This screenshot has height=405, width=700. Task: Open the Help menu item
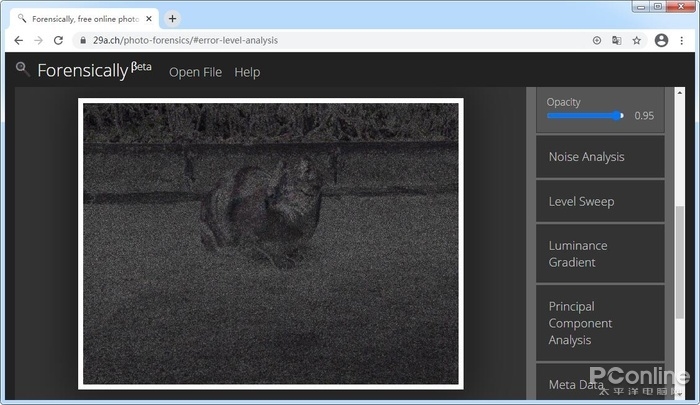pos(247,72)
